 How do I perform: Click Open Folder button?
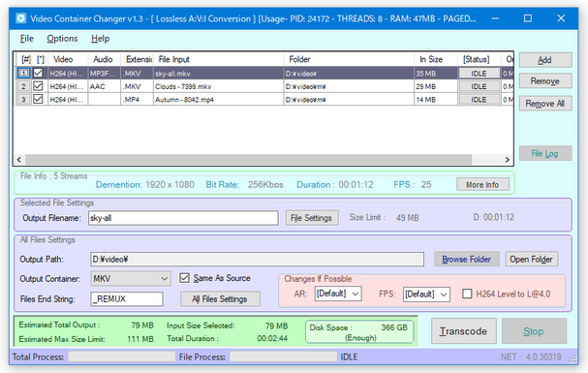(532, 259)
